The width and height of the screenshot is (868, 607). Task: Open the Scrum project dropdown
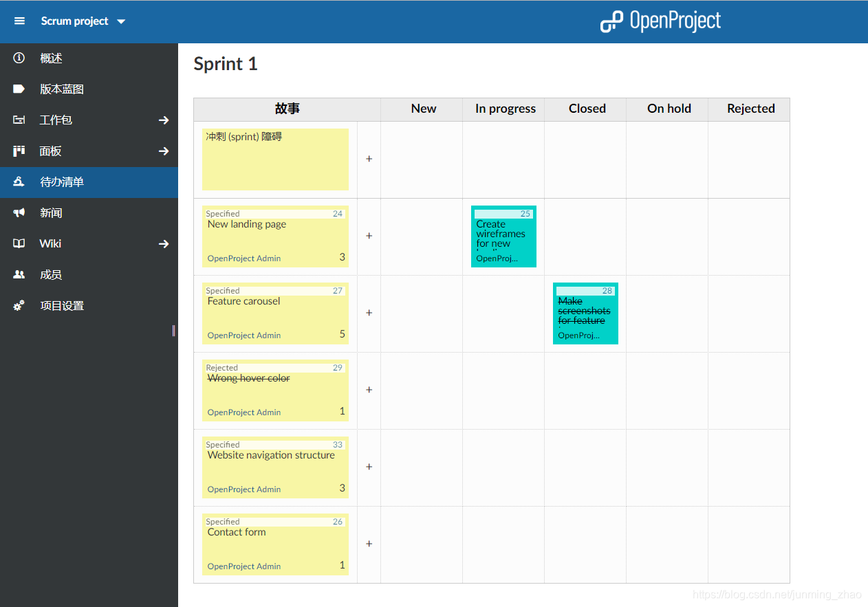(83, 21)
